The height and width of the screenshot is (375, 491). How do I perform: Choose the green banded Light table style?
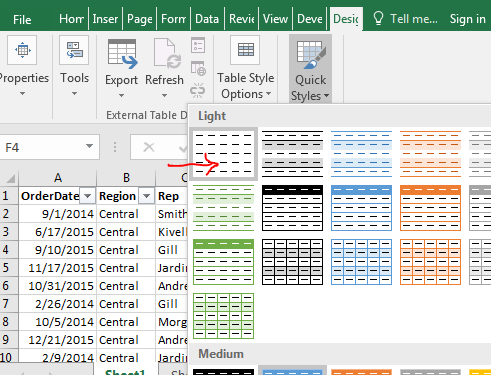click(223, 208)
